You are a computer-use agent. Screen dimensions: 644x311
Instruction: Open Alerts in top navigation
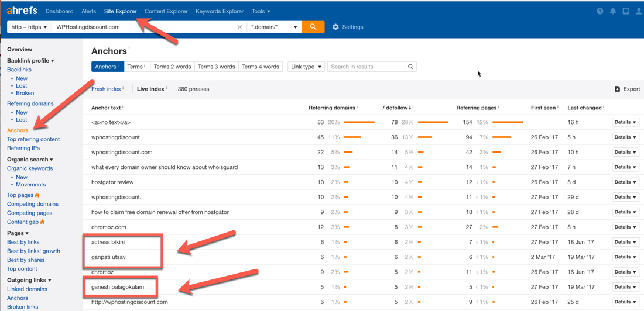point(89,11)
